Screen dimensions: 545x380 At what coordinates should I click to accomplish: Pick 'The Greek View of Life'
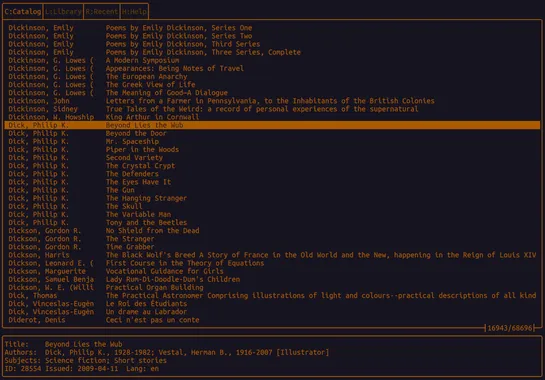(272, 84)
